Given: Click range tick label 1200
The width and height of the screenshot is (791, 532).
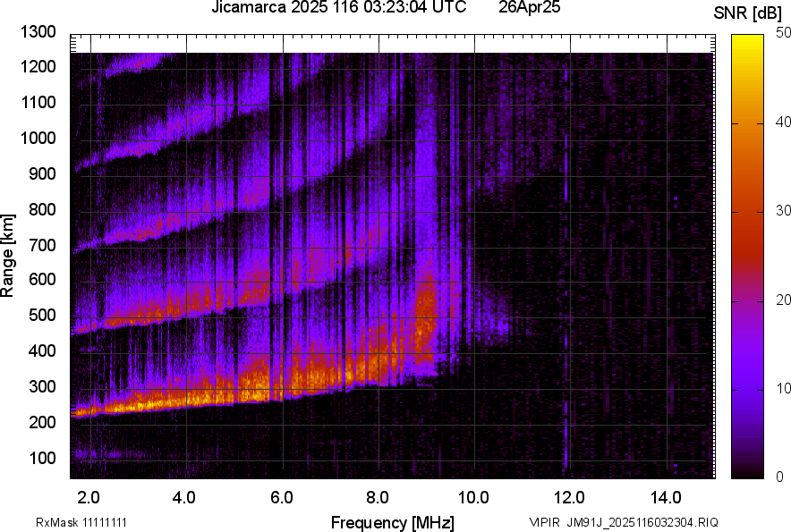Looking at the screenshot, I should (38, 66).
